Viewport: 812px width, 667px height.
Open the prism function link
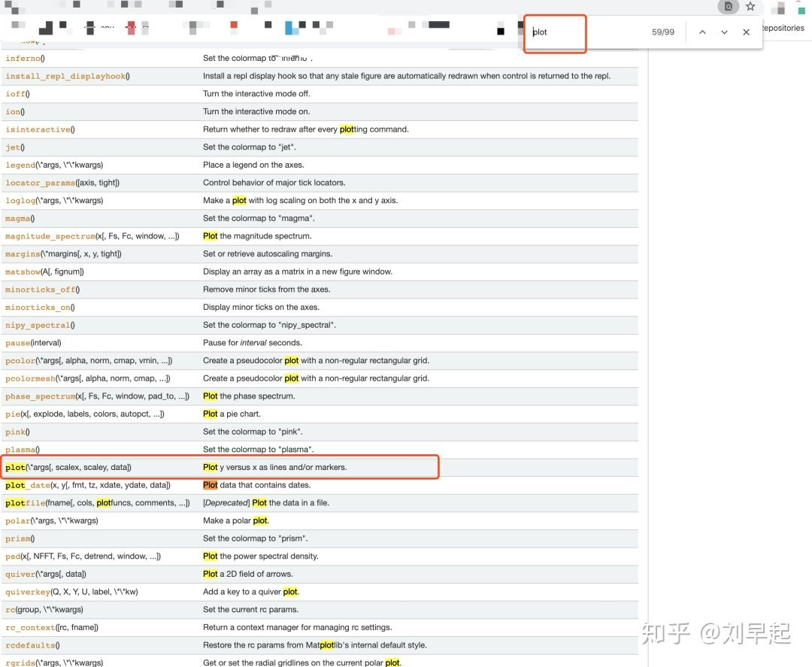click(x=17, y=538)
